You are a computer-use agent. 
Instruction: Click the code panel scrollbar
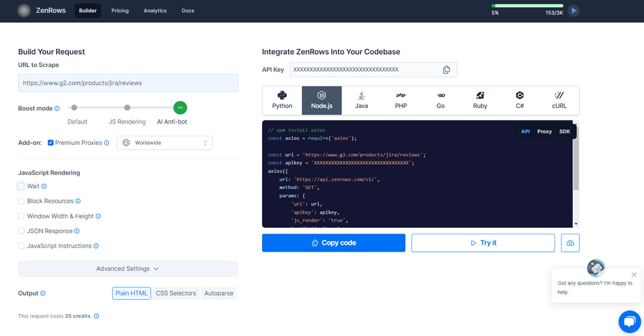(x=576, y=158)
